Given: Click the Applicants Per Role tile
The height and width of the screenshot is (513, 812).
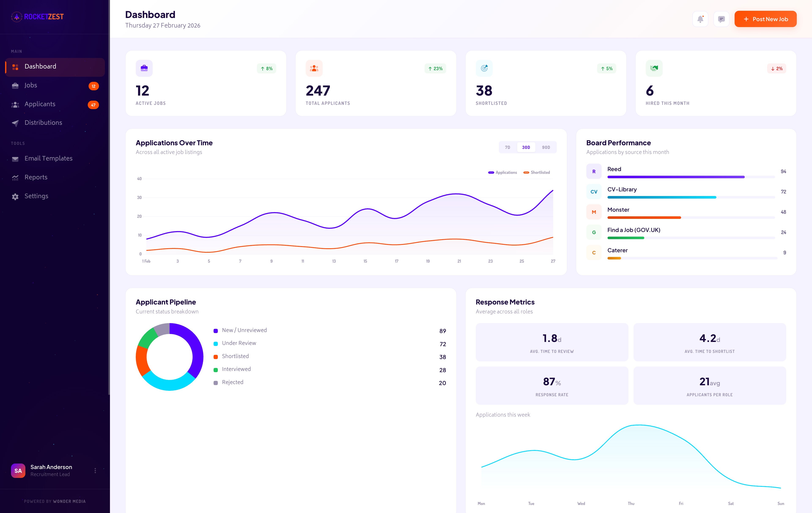Looking at the screenshot, I should [x=709, y=385].
